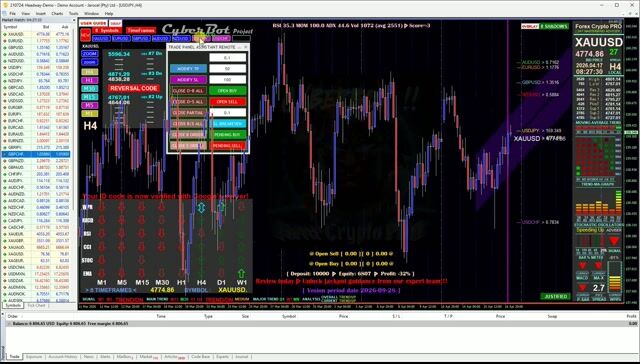Select the AUDUSD symbol button on the chart
This screenshot has height=364, width=640.
161,38
